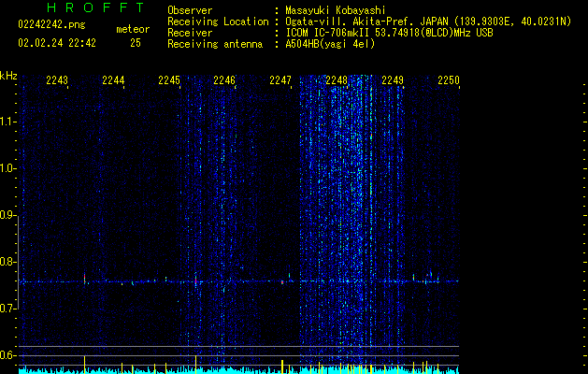Click the 1.1 kHz frequency tick label
This screenshot has height=374, width=588.
(x=8, y=122)
